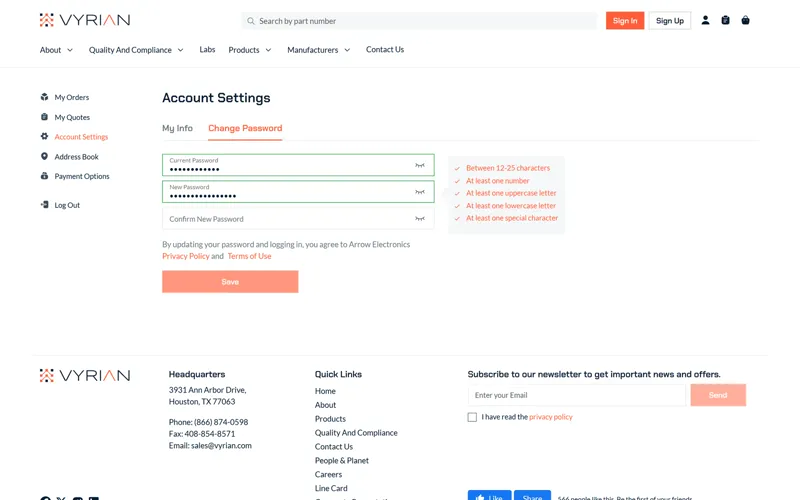Open Address Book in the sidebar
This screenshot has width=800, height=500.
[x=77, y=157]
